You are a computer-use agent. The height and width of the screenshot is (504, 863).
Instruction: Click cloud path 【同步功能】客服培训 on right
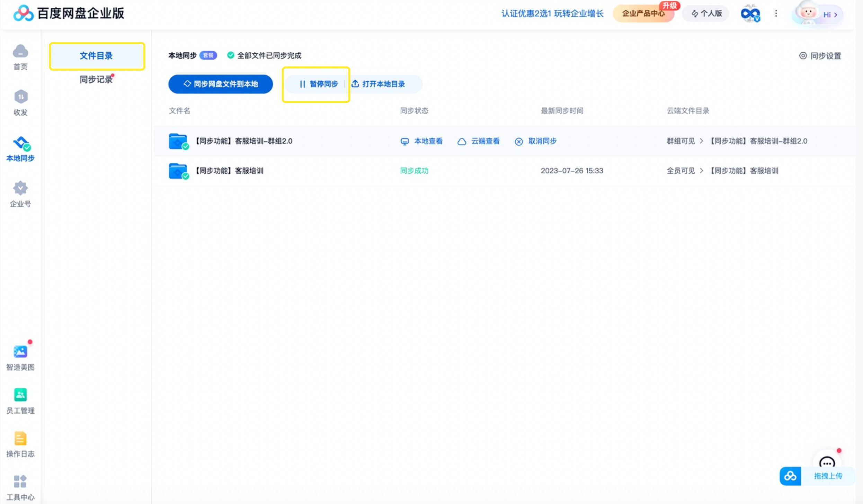(x=744, y=171)
